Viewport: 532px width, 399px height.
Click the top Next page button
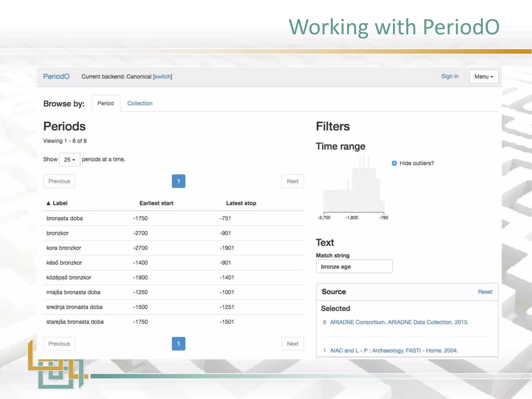tap(292, 181)
